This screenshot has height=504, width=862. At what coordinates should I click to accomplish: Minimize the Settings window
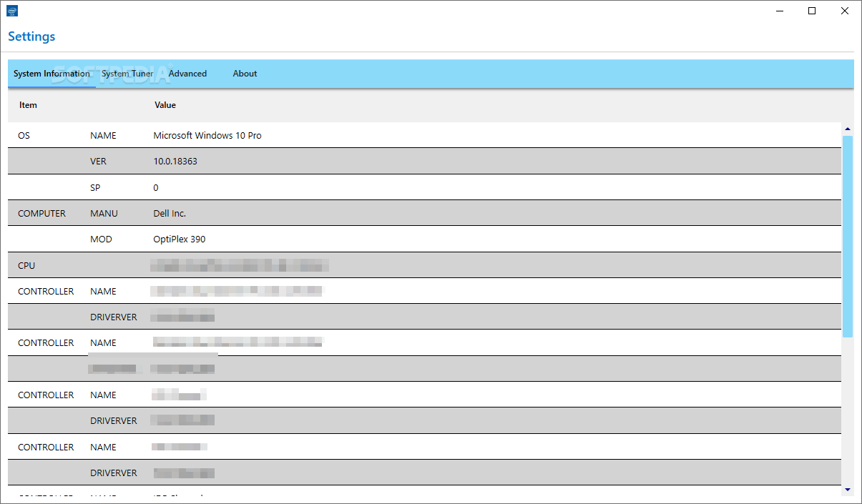(x=779, y=11)
